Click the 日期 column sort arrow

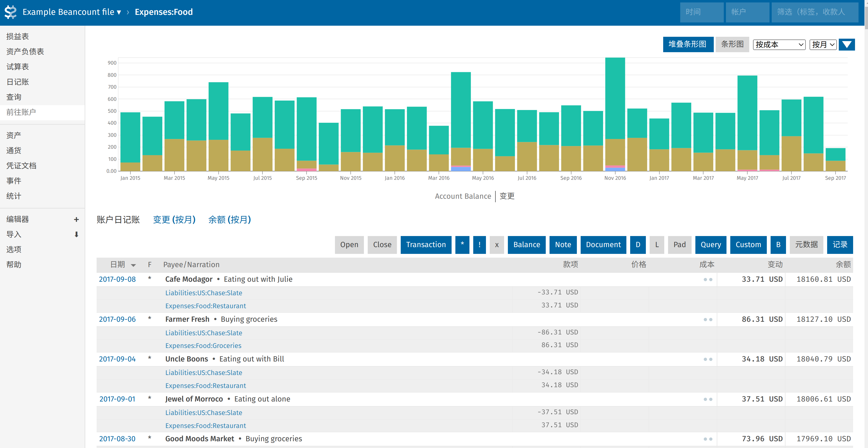pos(133,265)
